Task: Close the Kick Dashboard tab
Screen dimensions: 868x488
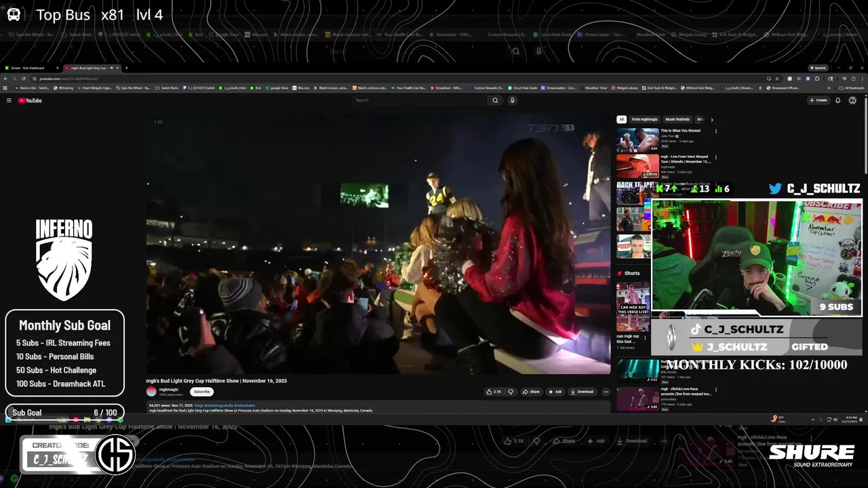Action: point(57,68)
